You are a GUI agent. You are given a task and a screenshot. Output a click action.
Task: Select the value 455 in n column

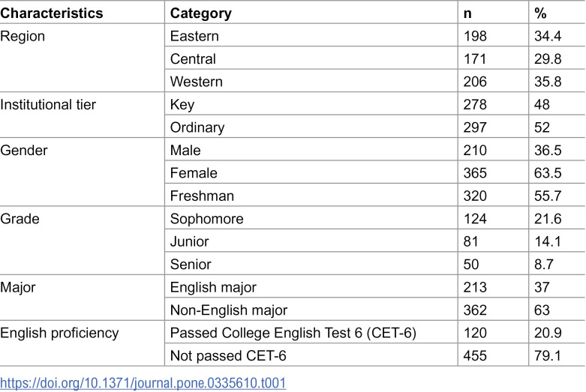475,356
